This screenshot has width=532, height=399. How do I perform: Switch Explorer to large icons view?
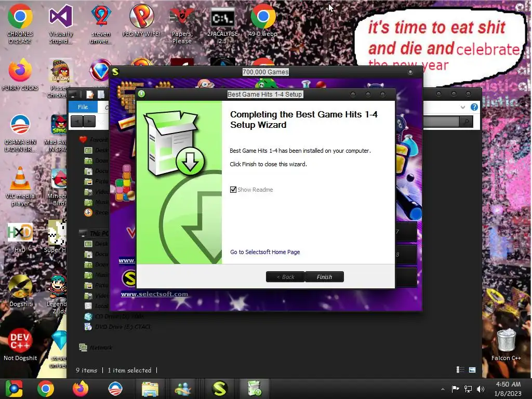coord(472,370)
